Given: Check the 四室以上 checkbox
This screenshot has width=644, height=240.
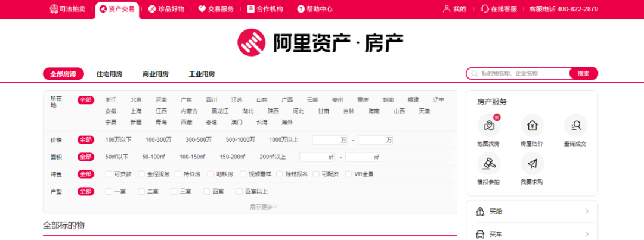Looking at the screenshot, I should (x=239, y=192).
